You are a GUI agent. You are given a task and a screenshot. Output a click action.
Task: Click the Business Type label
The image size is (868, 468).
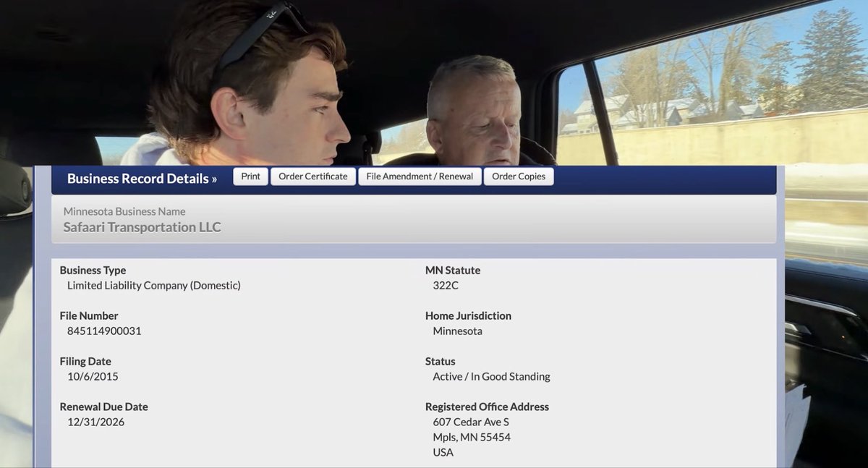(x=93, y=270)
